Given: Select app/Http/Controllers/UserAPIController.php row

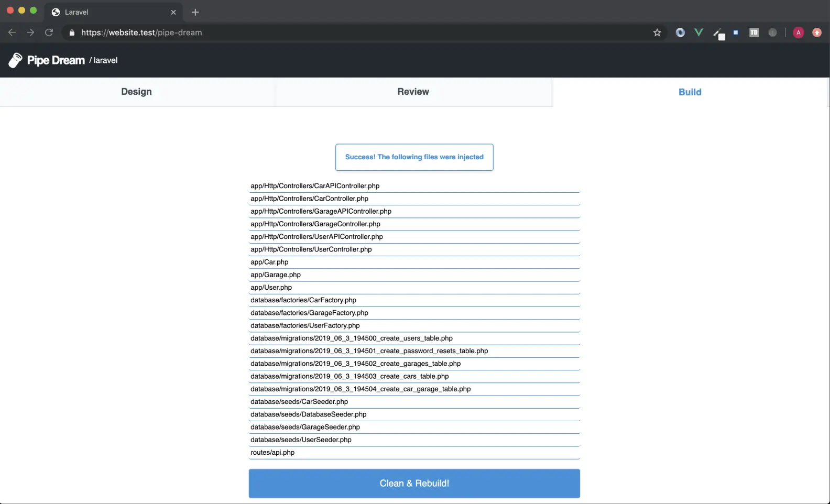Looking at the screenshot, I should 414,237.
